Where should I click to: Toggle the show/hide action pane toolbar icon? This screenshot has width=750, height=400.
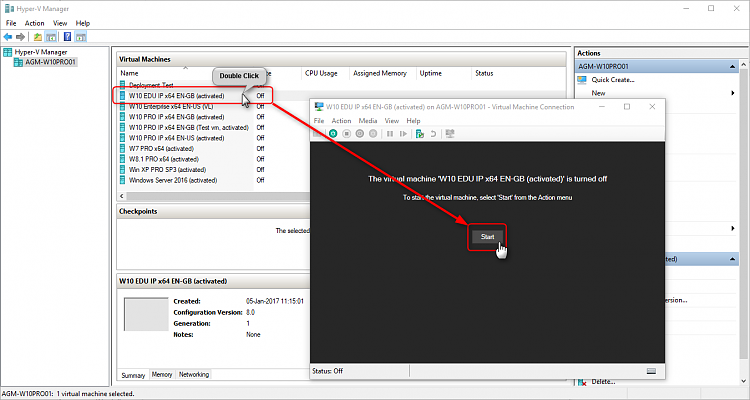(81, 37)
